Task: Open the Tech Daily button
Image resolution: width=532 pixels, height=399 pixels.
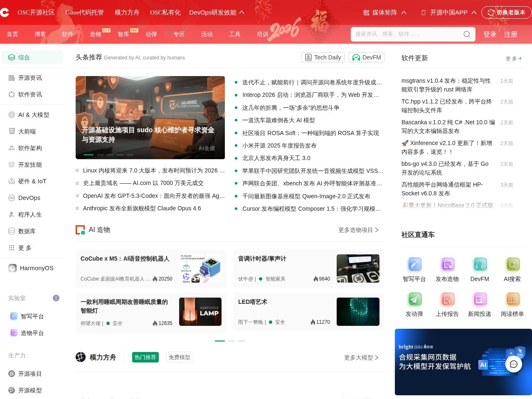Action: point(323,57)
